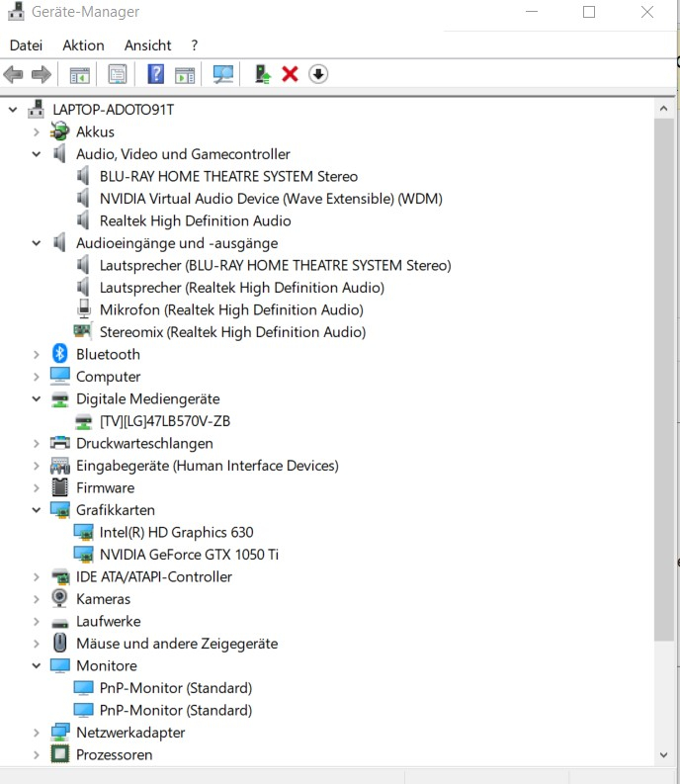
Task: Collapse Audio, Video und Gamecontroller
Action: (x=36, y=154)
